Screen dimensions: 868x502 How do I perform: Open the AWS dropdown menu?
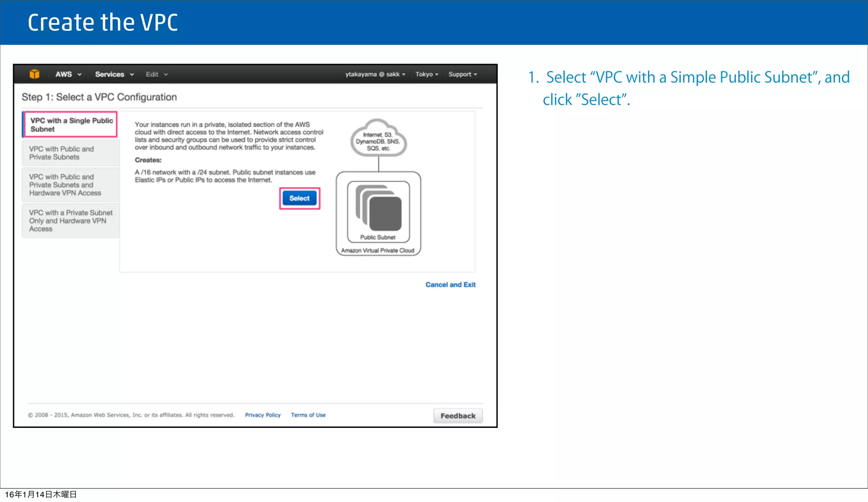click(68, 74)
